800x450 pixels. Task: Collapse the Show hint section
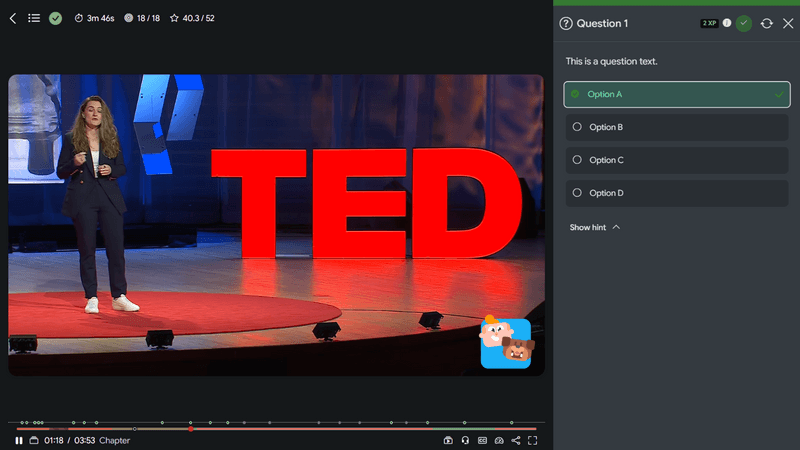594,228
